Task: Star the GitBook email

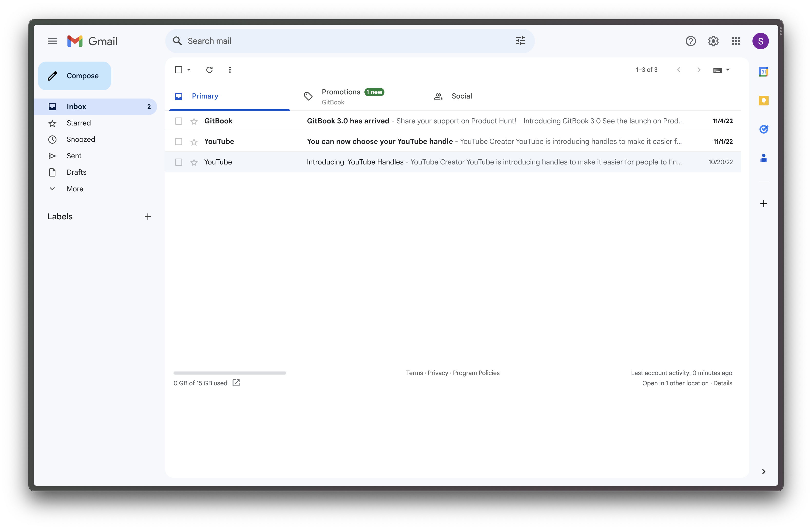Action: coord(194,121)
